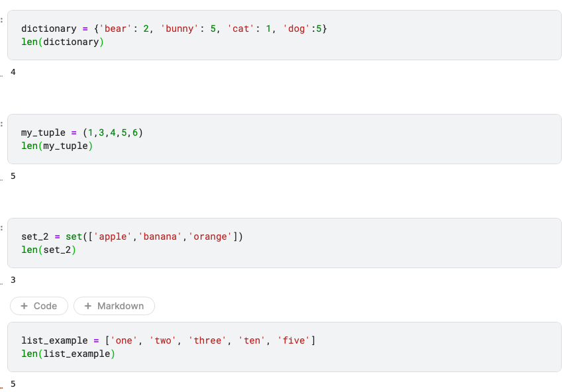Click the 'bunny' key string
This screenshot has width=567, height=392.
point(180,28)
